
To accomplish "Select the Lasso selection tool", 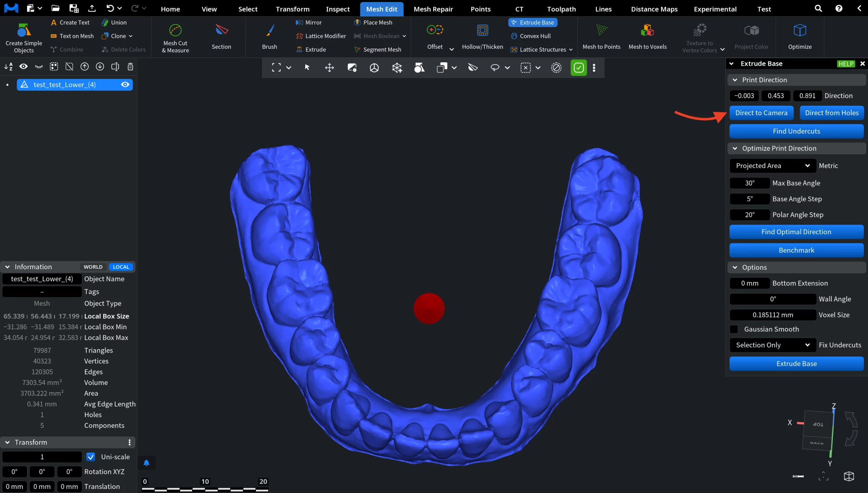I will click(495, 68).
